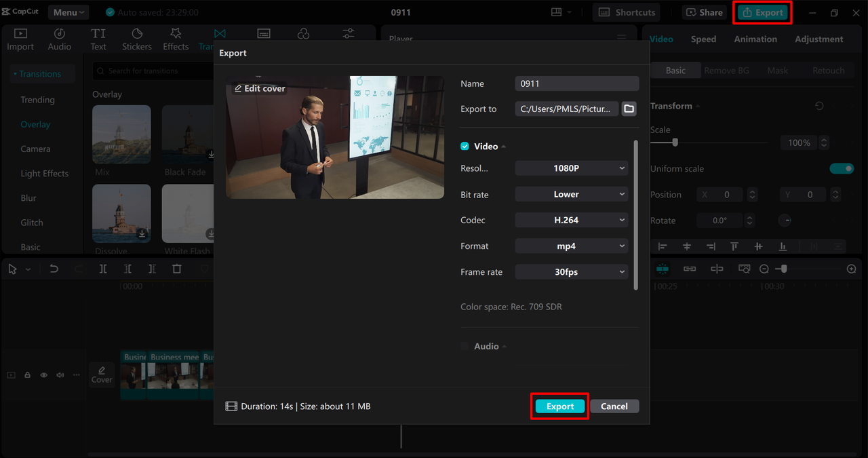Image resolution: width=868 pixels, height=458 pixels.
Task: Align clip to horizontal center
Action: (x=687, y=246)
